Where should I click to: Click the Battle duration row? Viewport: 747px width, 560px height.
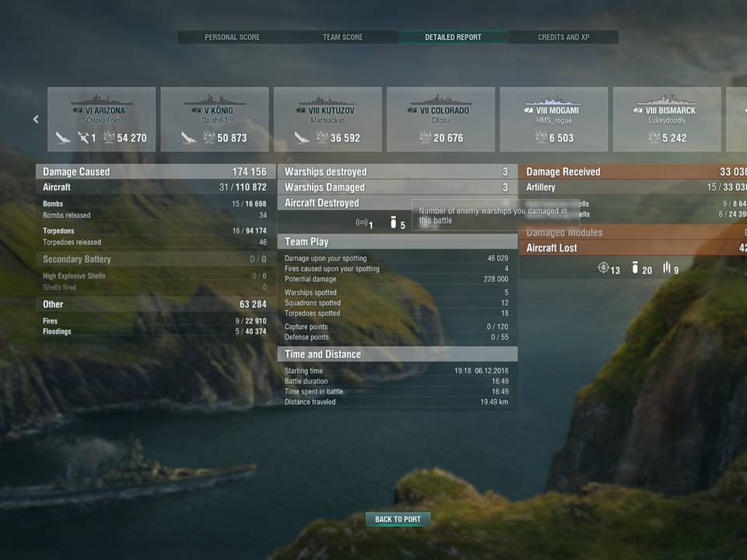pos(398,381)
